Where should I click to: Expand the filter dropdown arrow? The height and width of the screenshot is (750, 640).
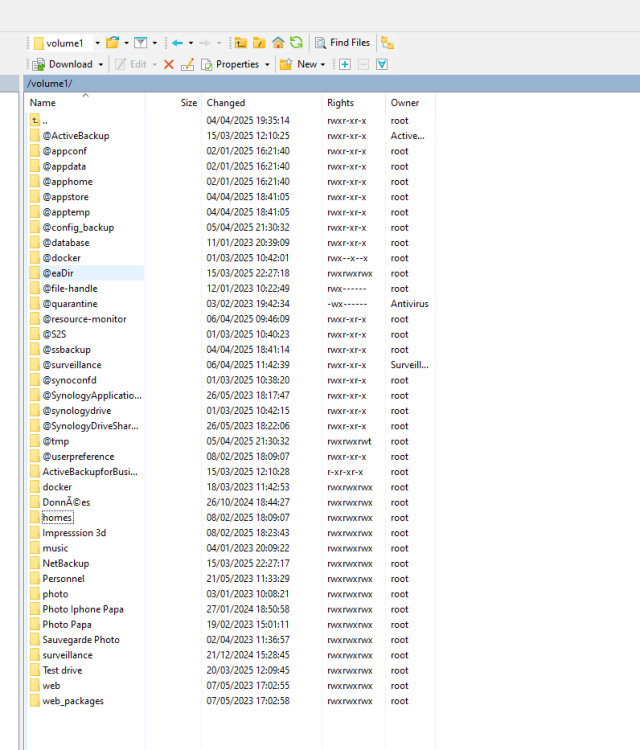click(x=154, y=43)
